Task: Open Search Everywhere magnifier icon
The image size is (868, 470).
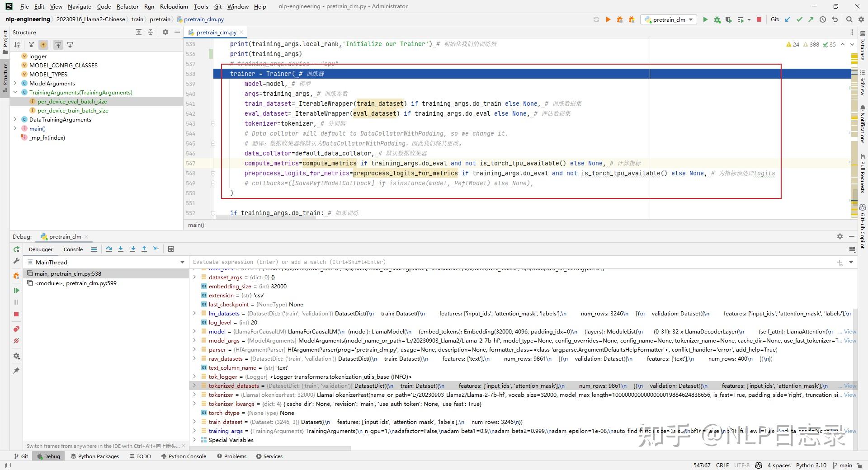Action: click(849, 19)
